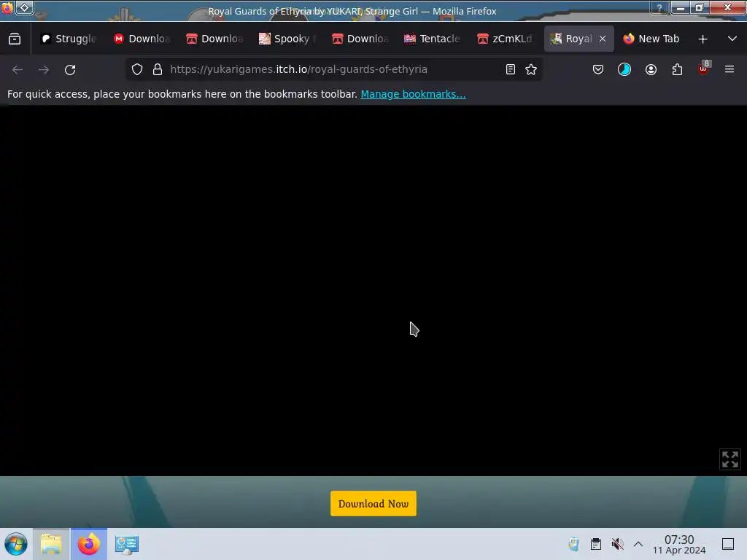View site security padlock info
Image resolution: width=747 pixels, height=560 pixels.
pos(158,69)
